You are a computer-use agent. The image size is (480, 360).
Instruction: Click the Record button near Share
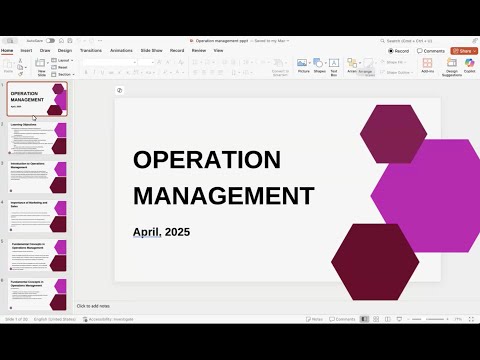pyautogui.click(x=399, y=51)
